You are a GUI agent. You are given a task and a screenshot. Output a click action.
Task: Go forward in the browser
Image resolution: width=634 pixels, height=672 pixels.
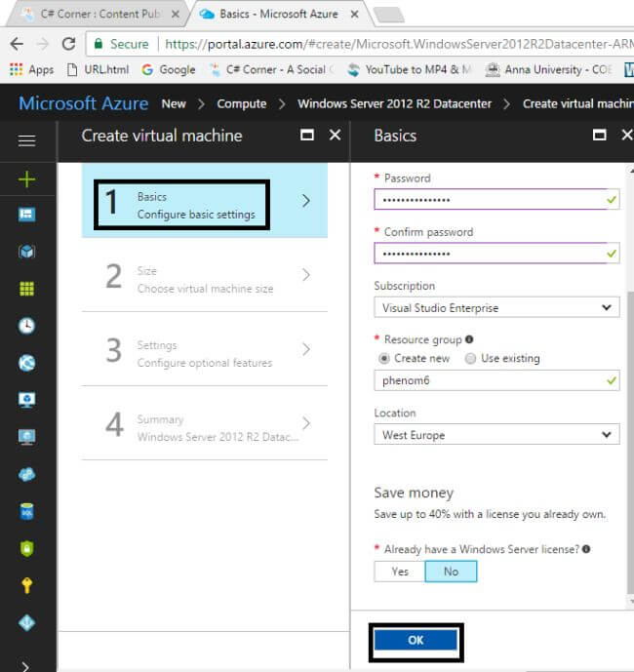pyautogui.click(x=43, y=44)
